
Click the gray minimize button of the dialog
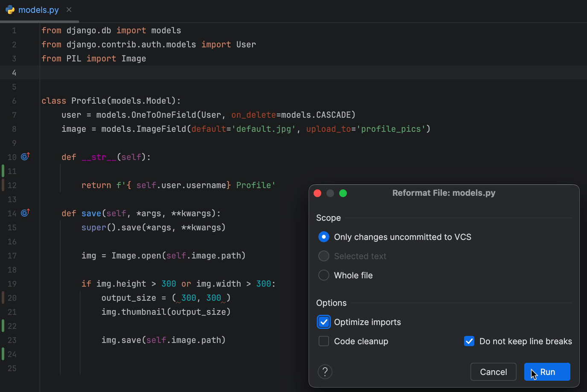(330, 193)
